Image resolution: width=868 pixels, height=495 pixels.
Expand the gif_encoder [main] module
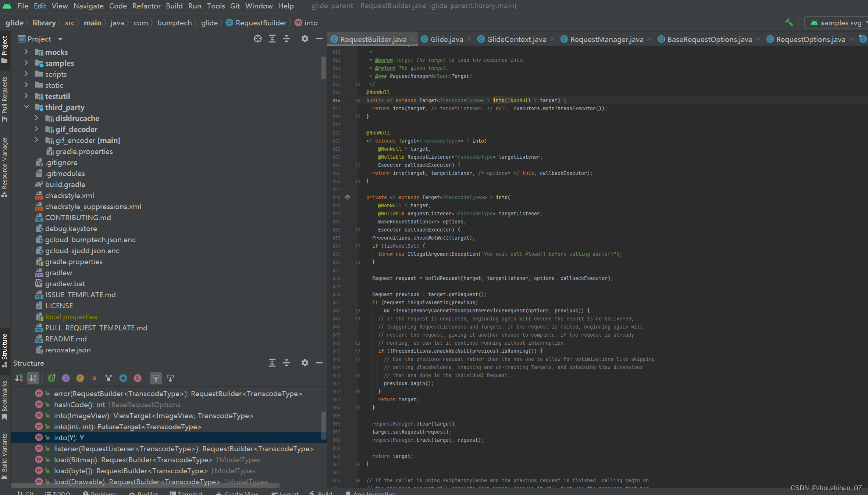coord(36,140)
